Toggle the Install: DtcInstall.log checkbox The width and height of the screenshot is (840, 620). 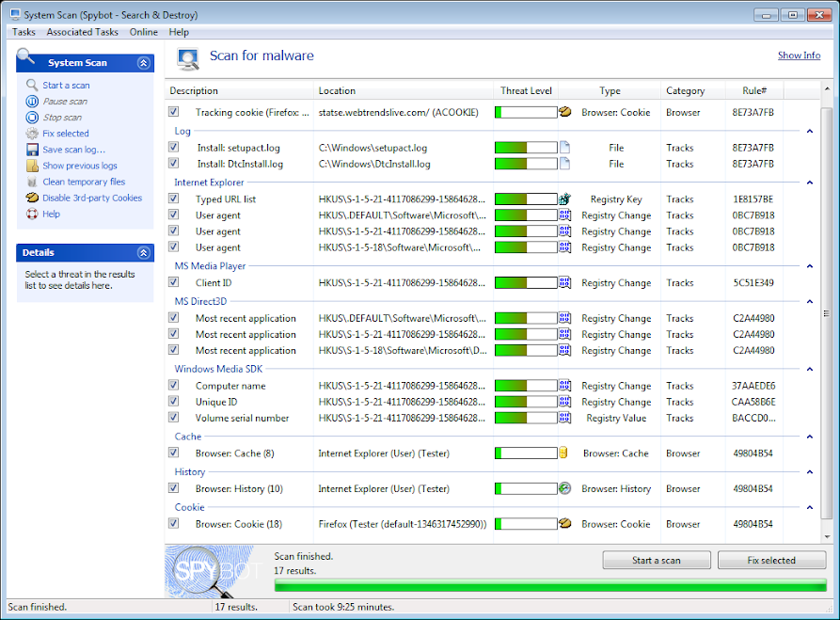pyautogui.click(x=173, y=163)
